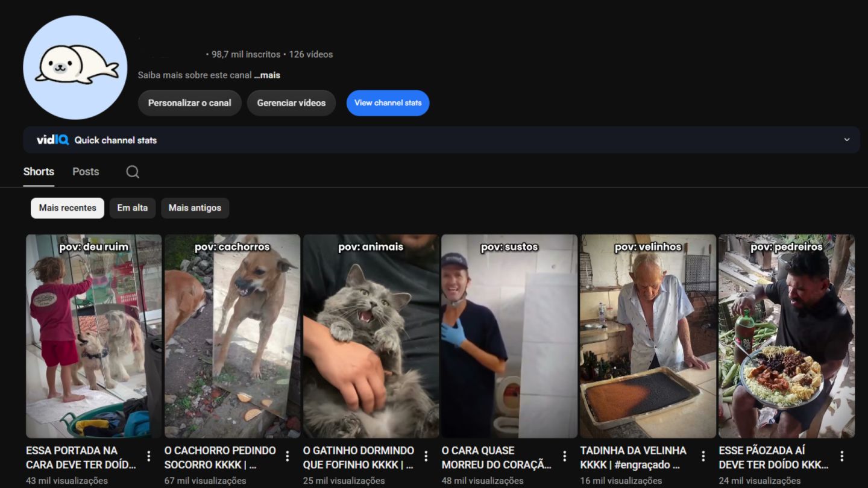Open options menu for O GATINHO DORMINDO short
This screenshot has width=868, height=488.
coord(426,456)
